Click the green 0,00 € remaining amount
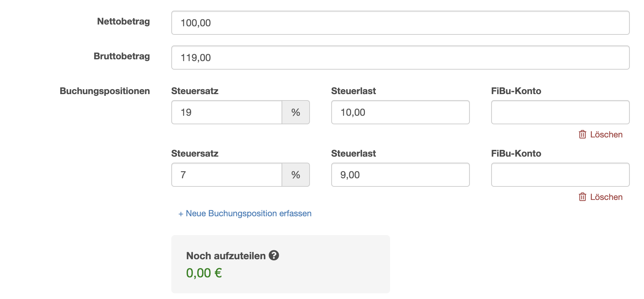Image resolution: width=644 pixels, height=299 pixels. [204, 273]
